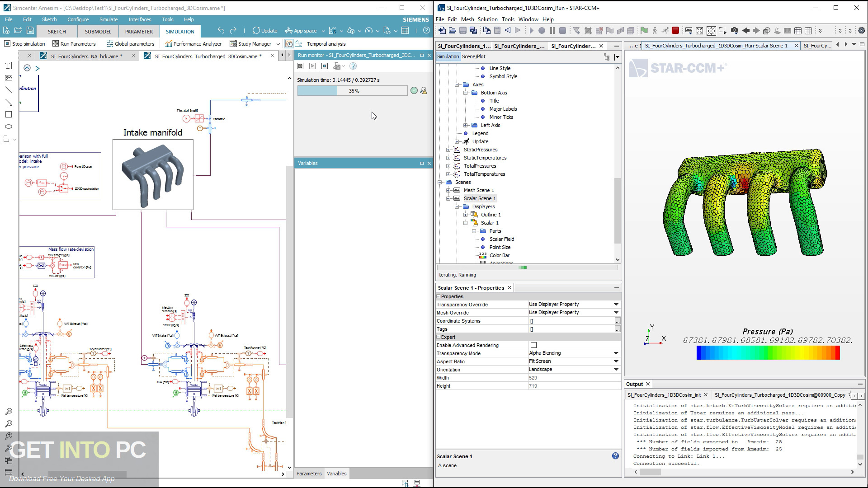Open the Study Manager dropdown arrow
Viewport: 868px width, 488px height.
click(278, 44)
